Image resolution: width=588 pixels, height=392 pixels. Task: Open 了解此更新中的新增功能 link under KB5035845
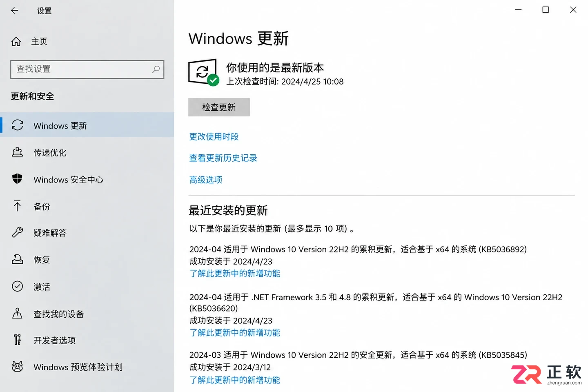click(235, 380)
